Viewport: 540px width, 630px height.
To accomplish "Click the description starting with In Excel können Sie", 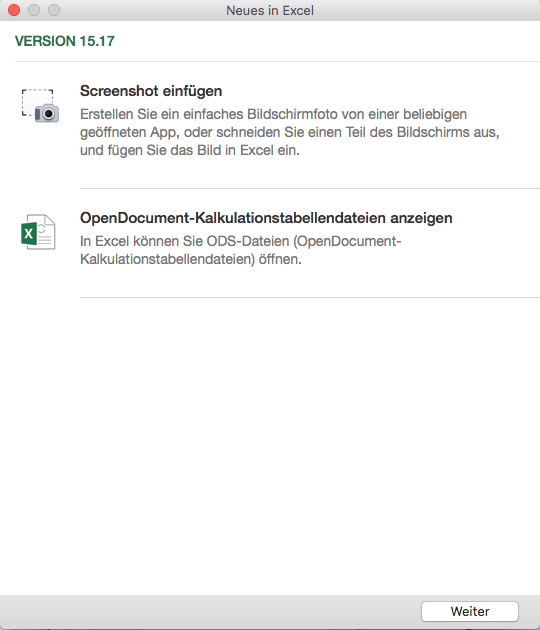I will click(x=241, y=250).
